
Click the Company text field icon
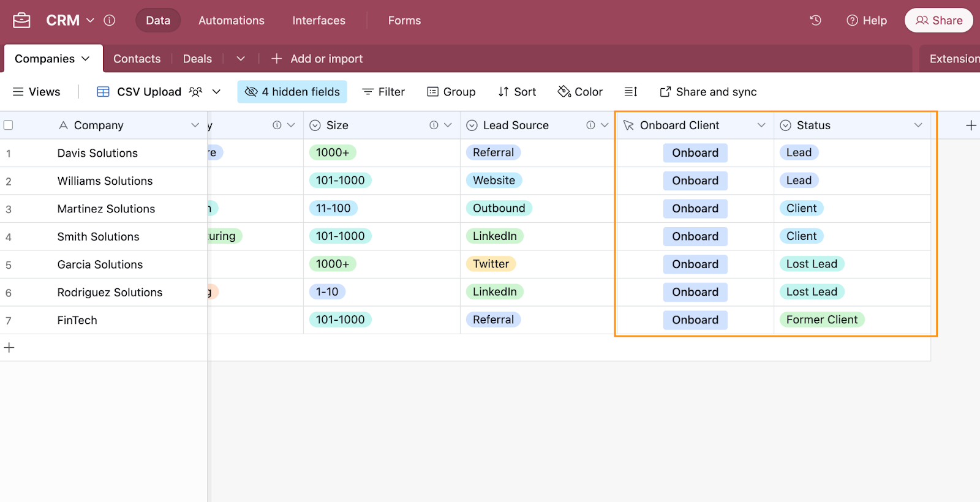(x=63, y=125)
